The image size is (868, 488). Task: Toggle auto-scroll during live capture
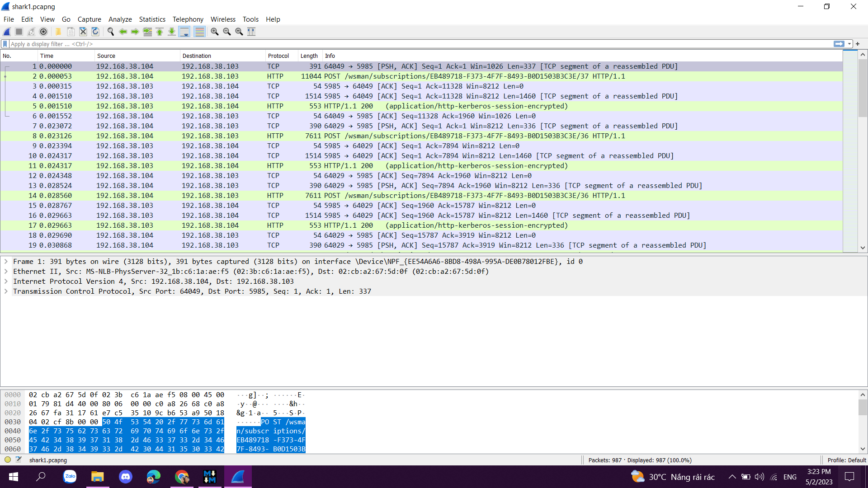pos(184,32)
